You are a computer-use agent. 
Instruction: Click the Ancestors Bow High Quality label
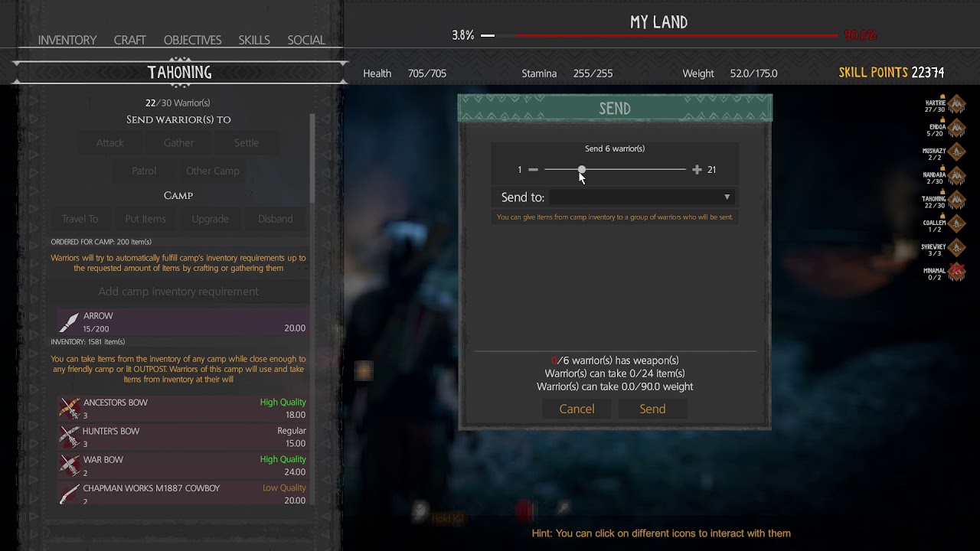coord(283,403)
